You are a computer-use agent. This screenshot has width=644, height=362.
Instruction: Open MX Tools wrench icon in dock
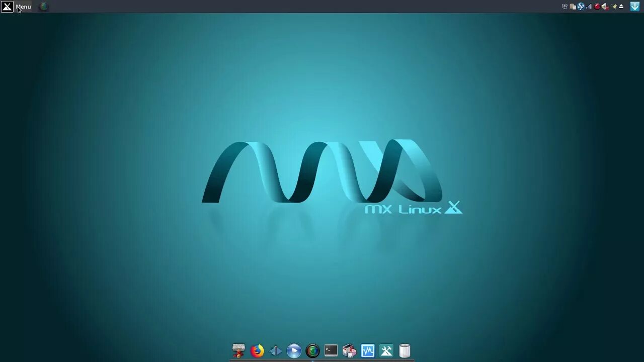coord(386,350)
